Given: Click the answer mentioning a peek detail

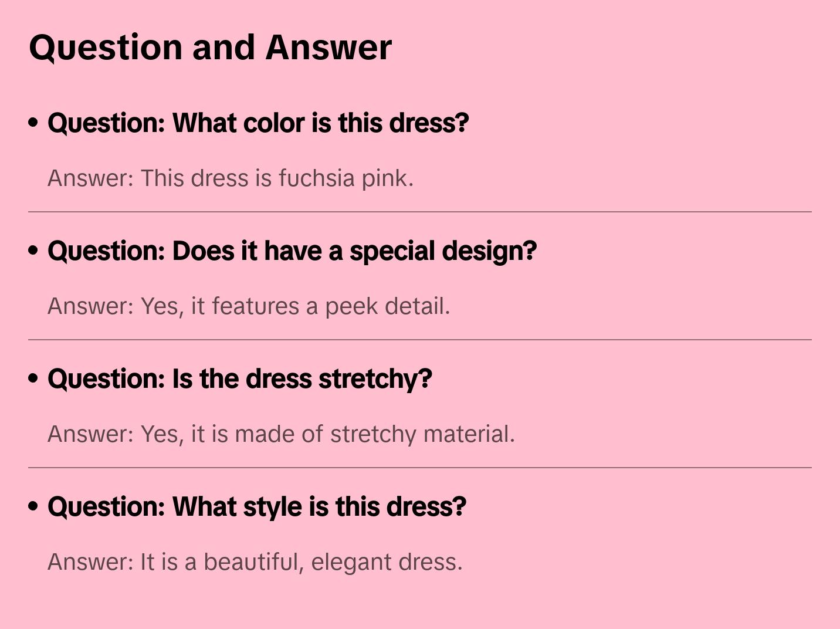Looking at the screenshot, I should (249, 306).
